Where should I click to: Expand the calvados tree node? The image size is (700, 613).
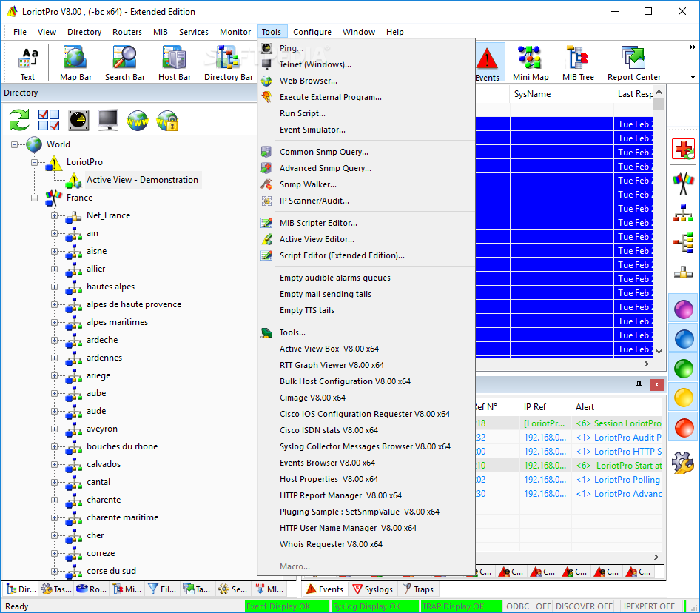pyautogui.click(x=55, y=465)
